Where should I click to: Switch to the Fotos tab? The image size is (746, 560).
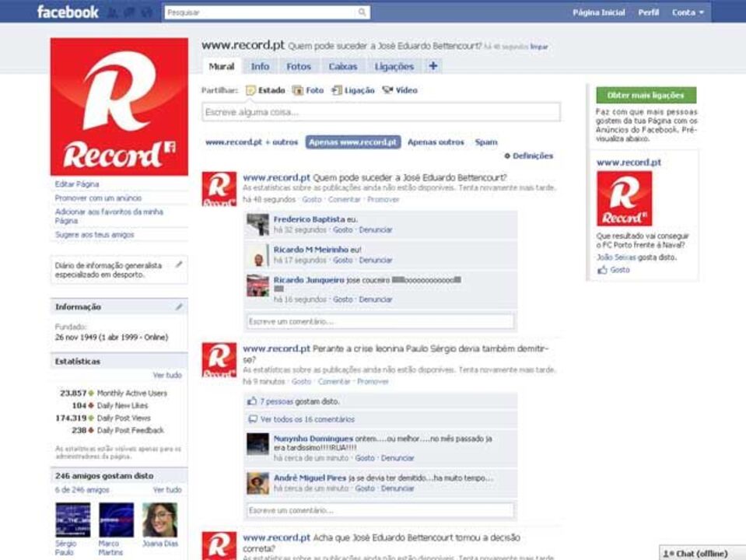tap(299, 67)
